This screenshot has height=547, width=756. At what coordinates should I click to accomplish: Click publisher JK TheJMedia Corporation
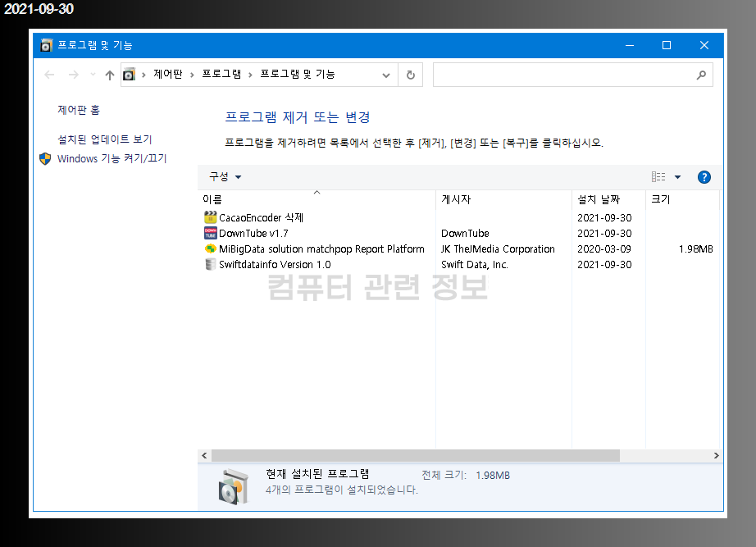click(498, 249)
